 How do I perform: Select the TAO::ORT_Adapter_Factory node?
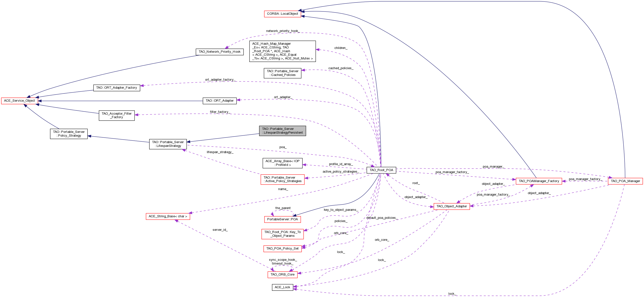(x=117, y=88)
